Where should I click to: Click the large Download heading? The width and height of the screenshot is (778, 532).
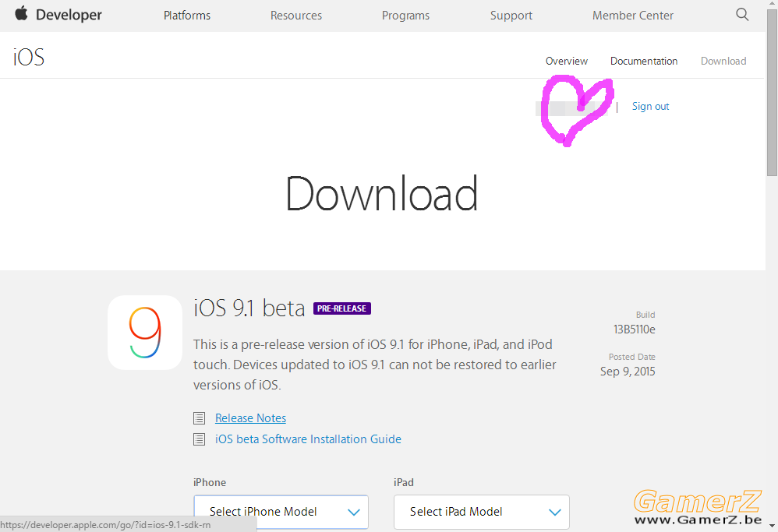point(381,193)
